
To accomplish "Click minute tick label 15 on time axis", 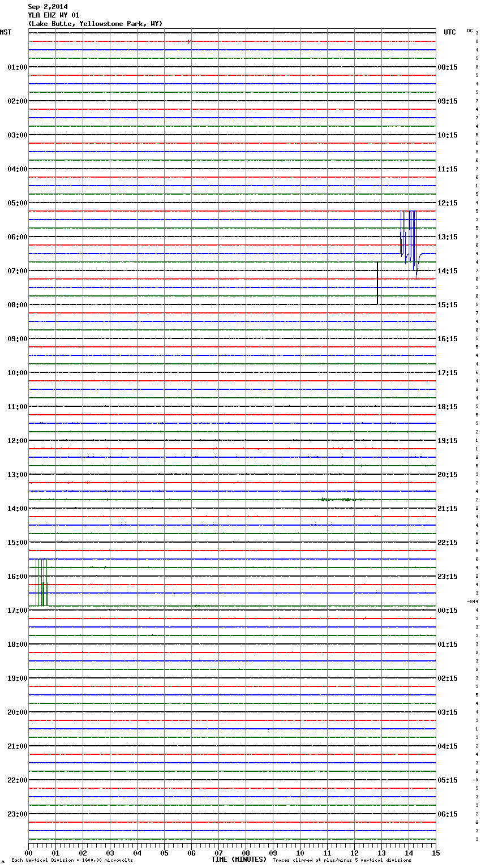I will tap(436, 853).
